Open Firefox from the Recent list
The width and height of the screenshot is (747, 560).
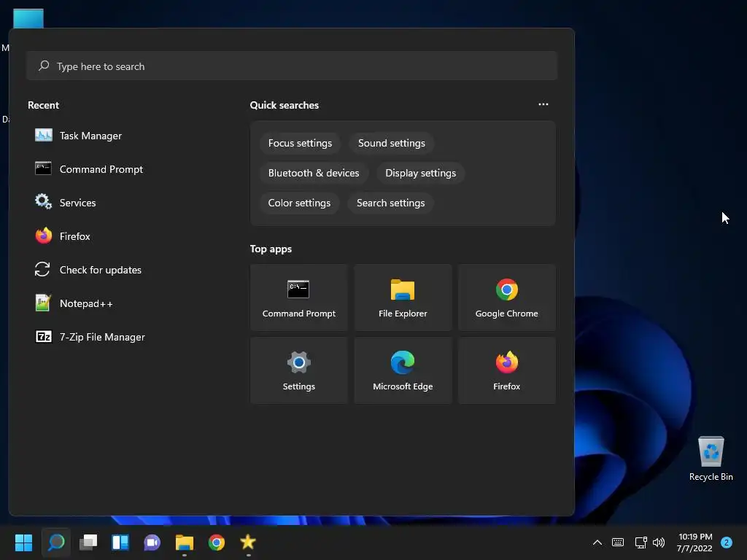tap(63, 236)
